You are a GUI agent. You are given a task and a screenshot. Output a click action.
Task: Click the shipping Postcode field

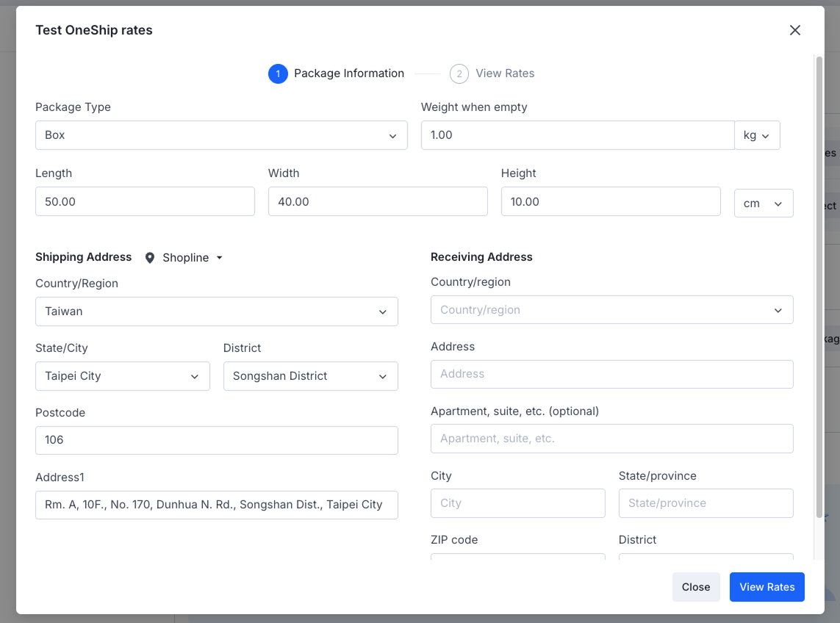pyautogui.click(x=216, y=440)
